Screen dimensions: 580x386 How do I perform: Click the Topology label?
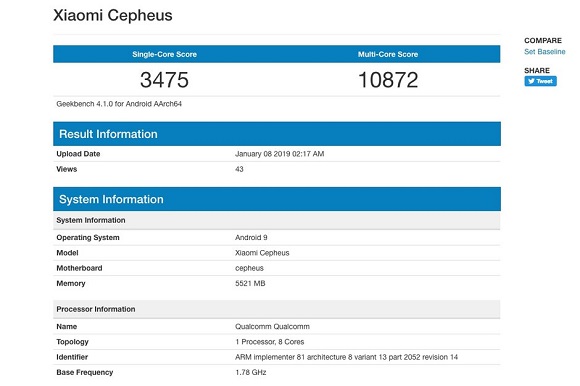[72, 342]
